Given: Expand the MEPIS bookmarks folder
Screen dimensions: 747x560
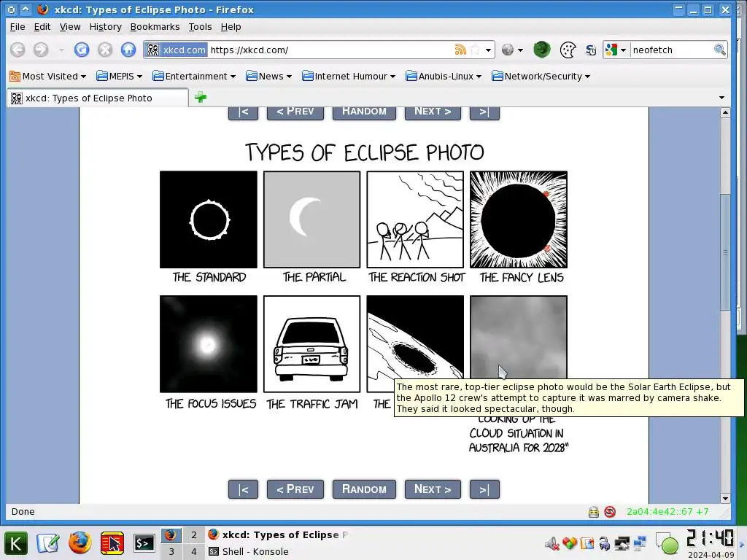Looking at the screenshot, I should [x=119, y=76].
